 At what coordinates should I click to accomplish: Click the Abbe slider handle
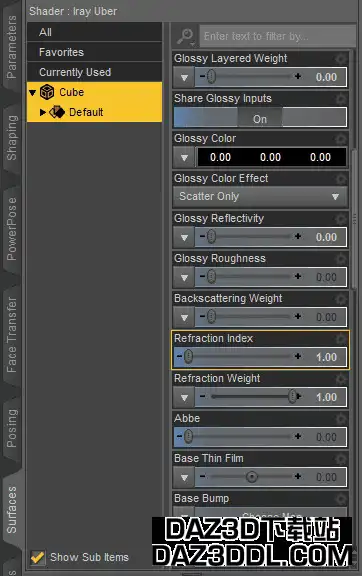[188, 436]
